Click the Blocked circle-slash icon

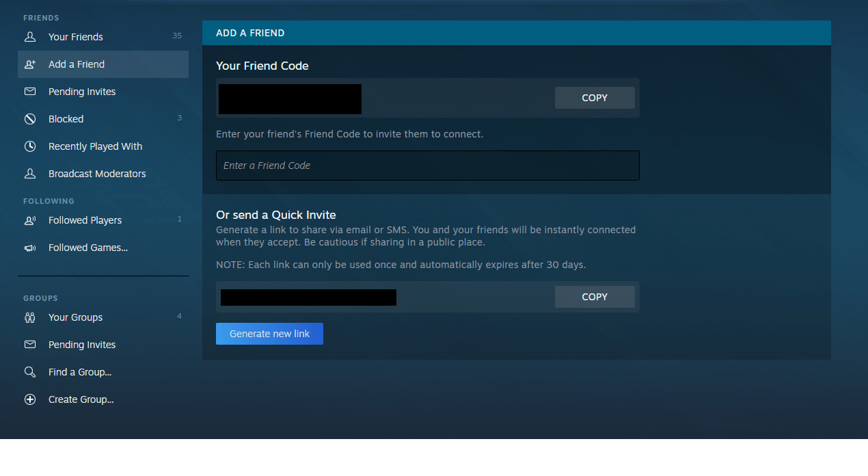30,119
